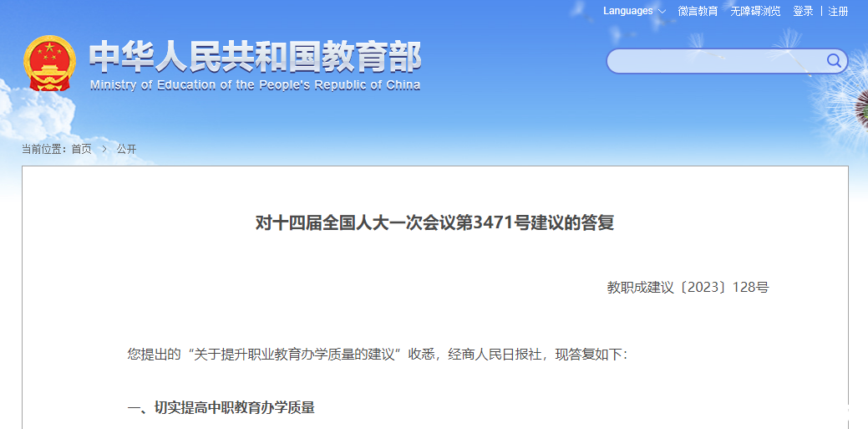
Task: Go to 首页 in the breadcrumb
Action: pos(81,149)
